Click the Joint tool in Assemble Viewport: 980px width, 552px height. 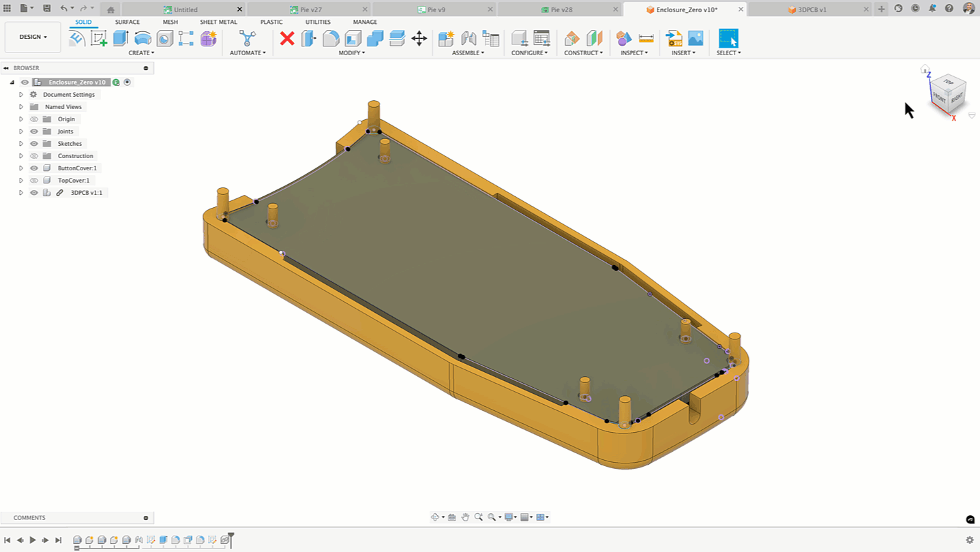click(x=469, y=38)
